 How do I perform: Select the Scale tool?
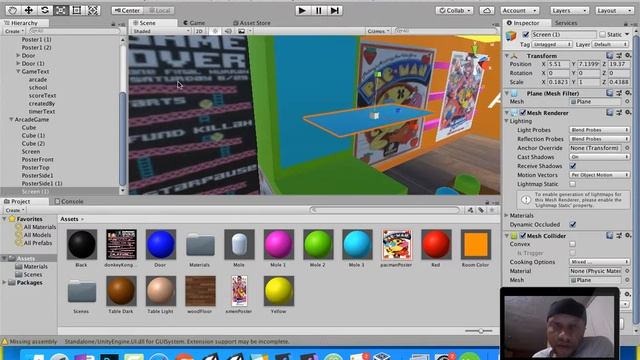click(60, 10)
